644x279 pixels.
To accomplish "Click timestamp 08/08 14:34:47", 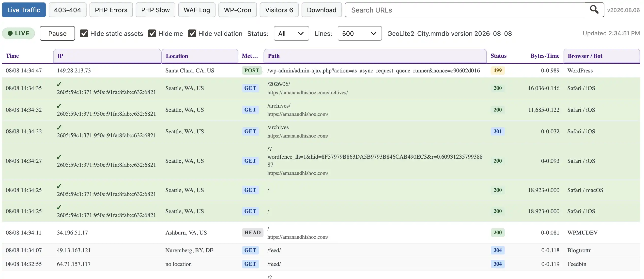I will tap(24, 70).
